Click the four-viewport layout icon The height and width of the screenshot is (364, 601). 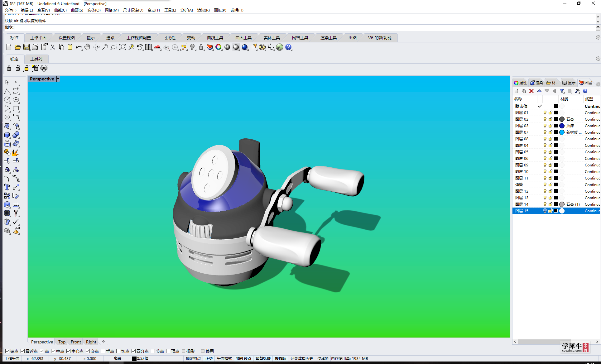pos(149,47)
